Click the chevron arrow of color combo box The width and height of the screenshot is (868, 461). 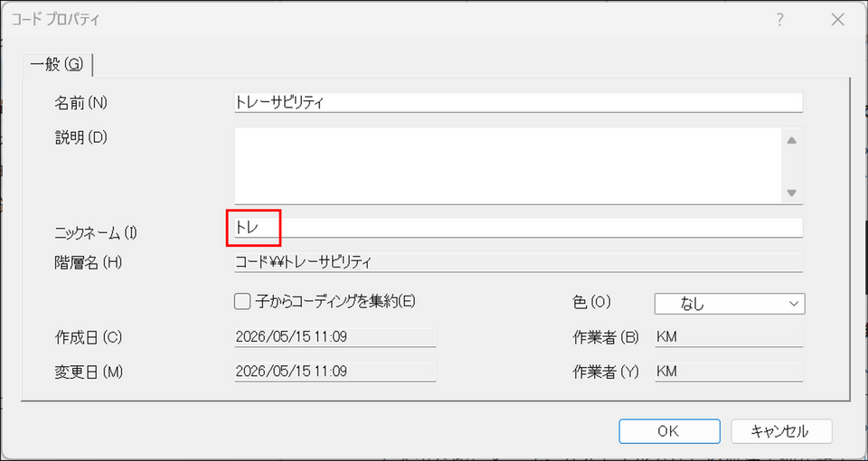(x=795, y=304)
